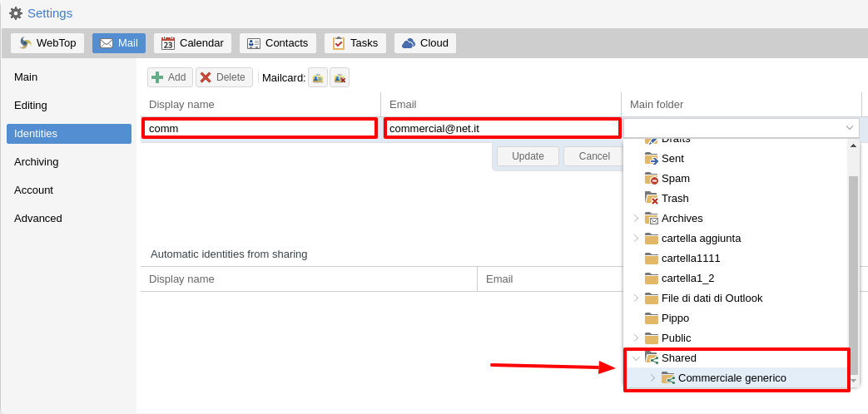The height and width of the screenshot is (414, 868).
Task: Click the Update button
Action: 528,155
